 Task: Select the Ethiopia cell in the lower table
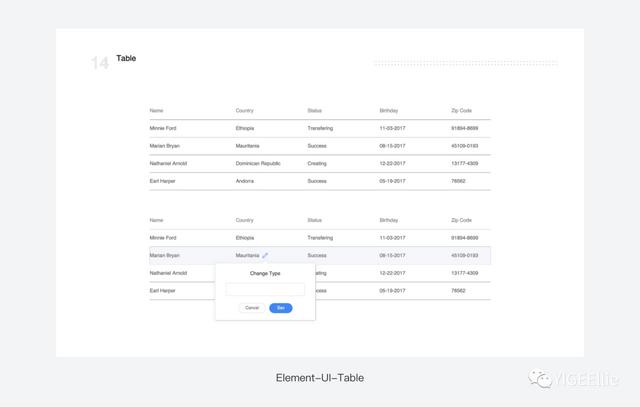pos(244,238)
